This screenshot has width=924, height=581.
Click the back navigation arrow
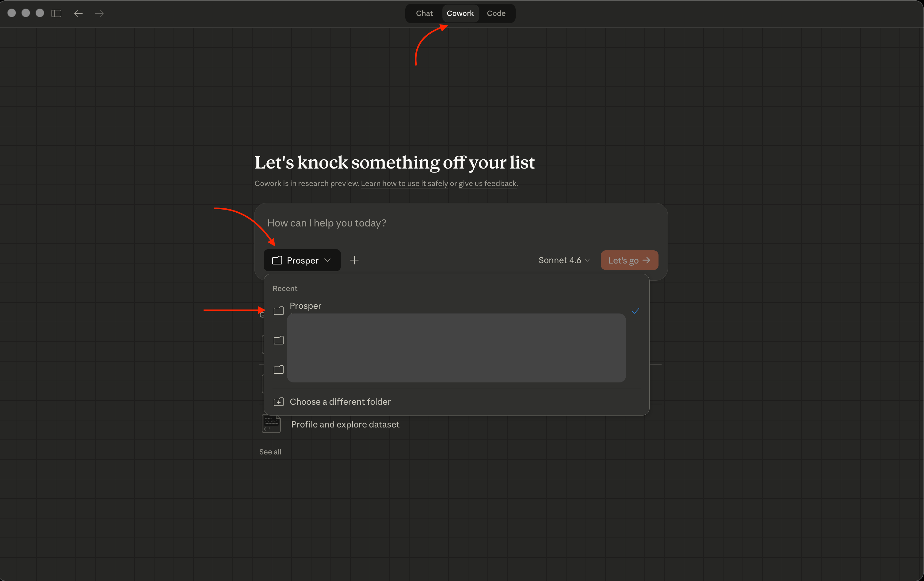tap(78, 13)
